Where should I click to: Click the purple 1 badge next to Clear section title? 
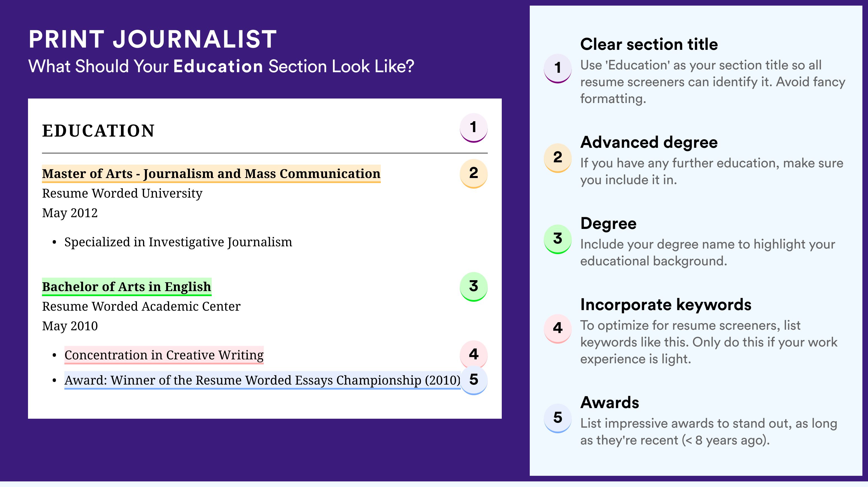558,68
